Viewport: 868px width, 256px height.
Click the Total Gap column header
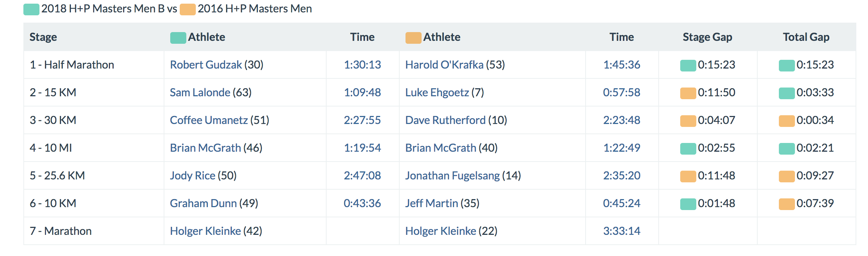click(x=806, y=37)
